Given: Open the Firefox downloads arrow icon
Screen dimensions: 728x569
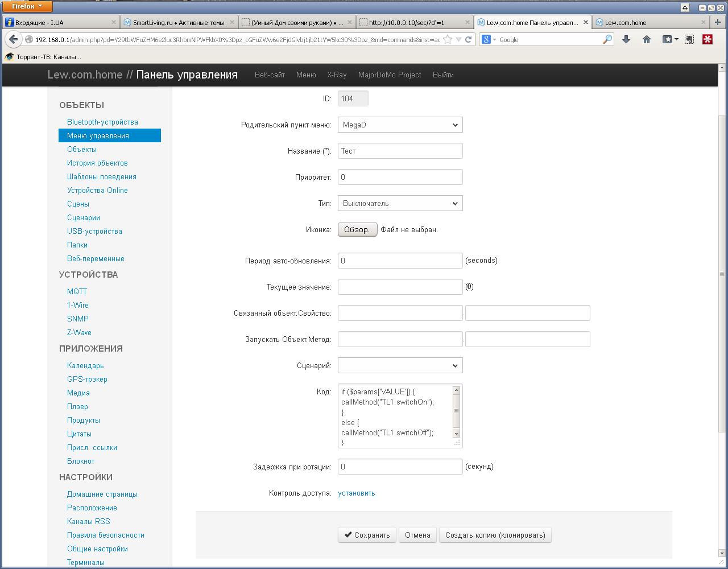Looking at the screenshot, I should (626, 39).
